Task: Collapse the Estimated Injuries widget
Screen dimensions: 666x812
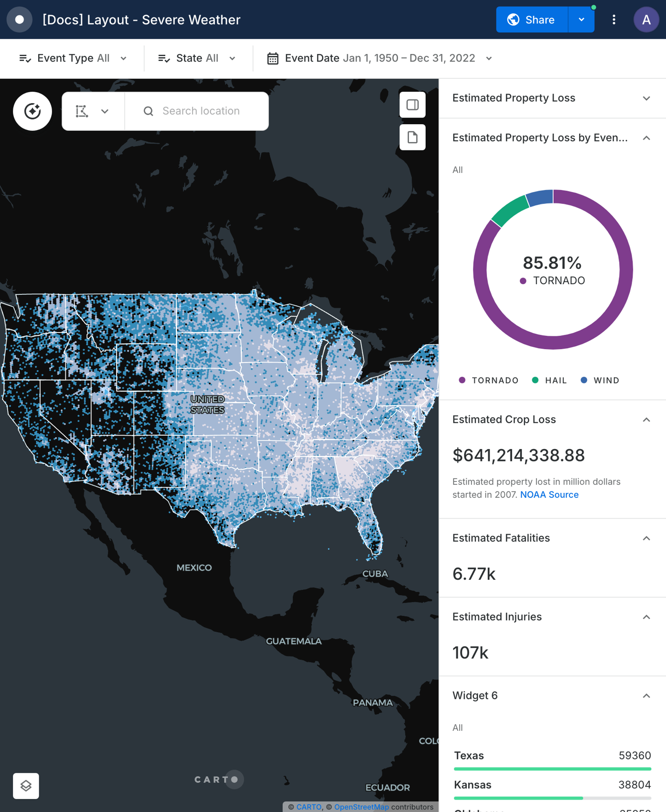Action: click(x=646, y=617)
